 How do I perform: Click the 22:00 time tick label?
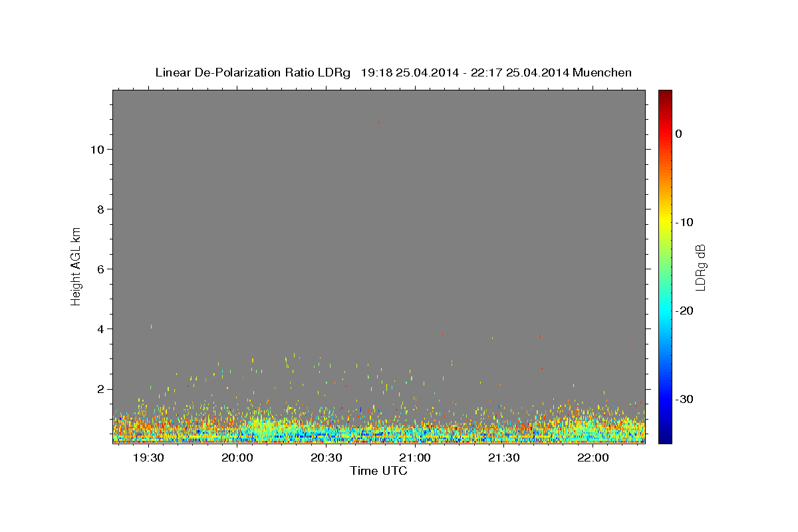[593, 458]
